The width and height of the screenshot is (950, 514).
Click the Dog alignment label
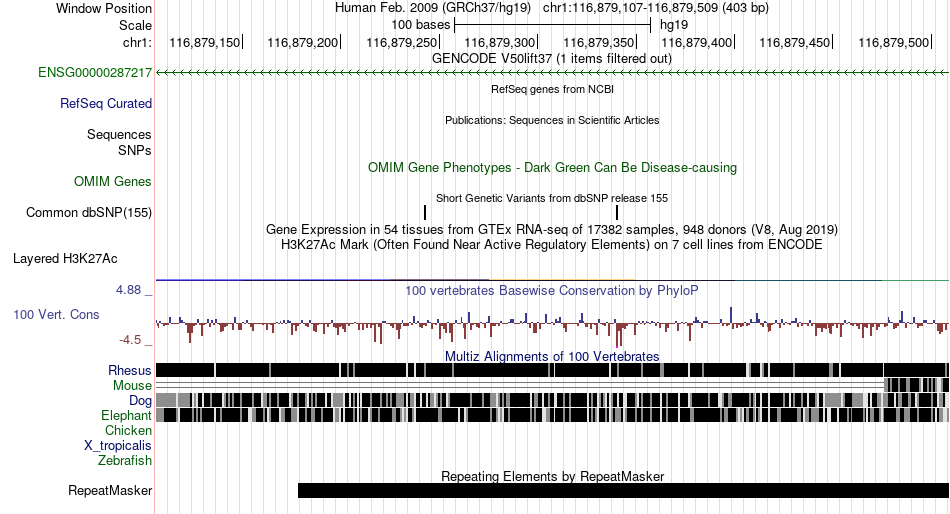tap(140, 401)
